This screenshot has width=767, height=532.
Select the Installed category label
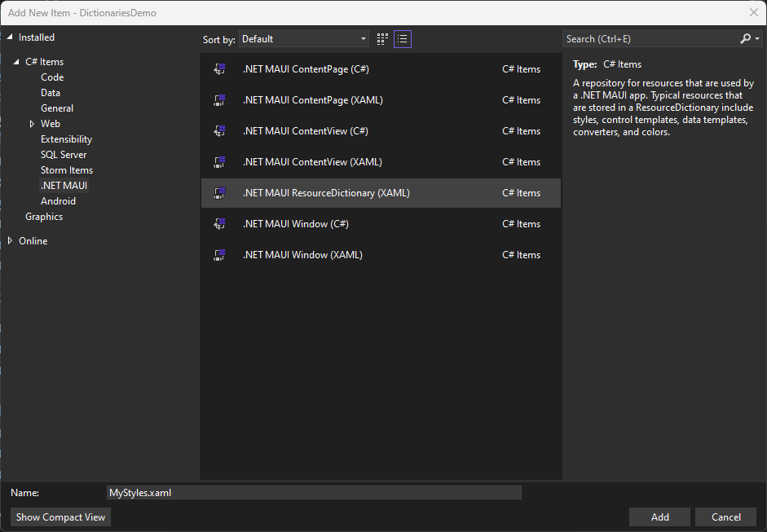pyautogui.click(x=37, y=37)
